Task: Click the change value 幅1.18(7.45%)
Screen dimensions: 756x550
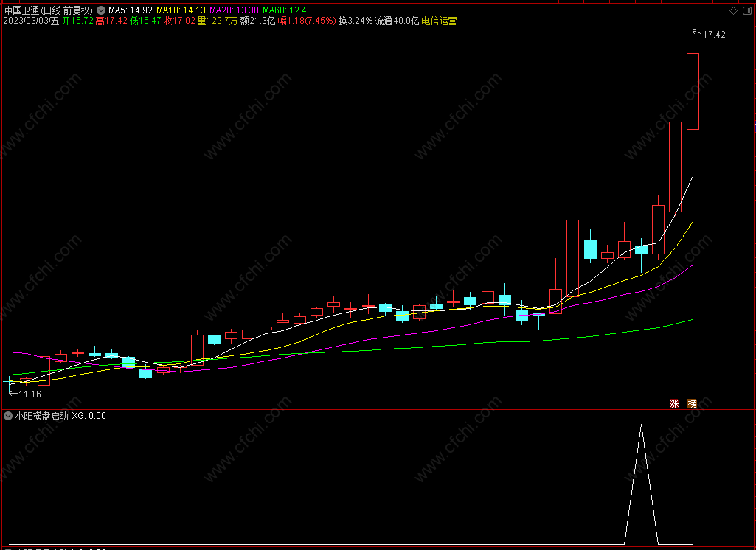Action: 307,21
